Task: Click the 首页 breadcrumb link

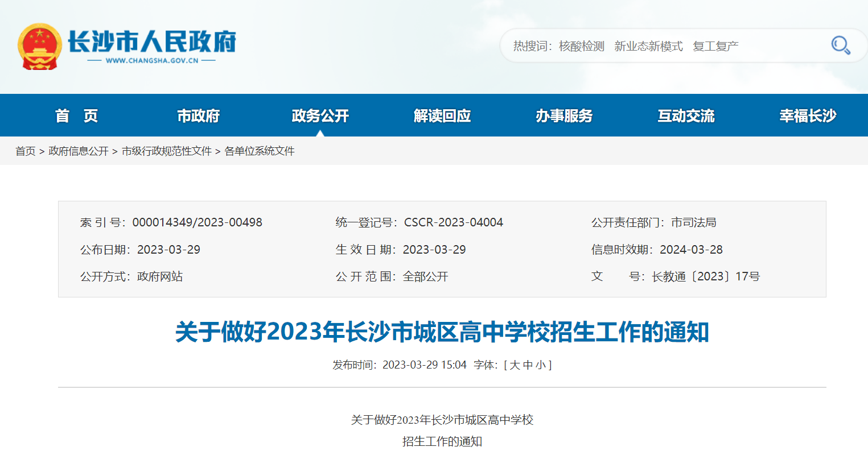Action: tap(26, 151)
